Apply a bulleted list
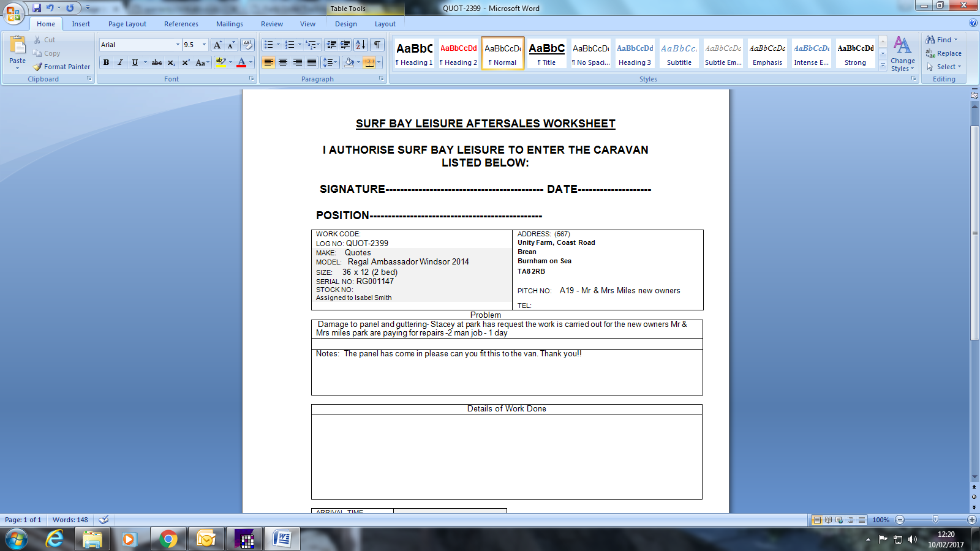980x551 pixels. point(268,45)
